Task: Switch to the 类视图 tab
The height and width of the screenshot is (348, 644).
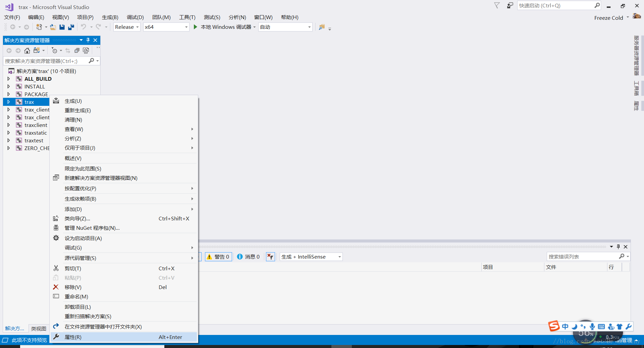Action: tap(39, 329)
